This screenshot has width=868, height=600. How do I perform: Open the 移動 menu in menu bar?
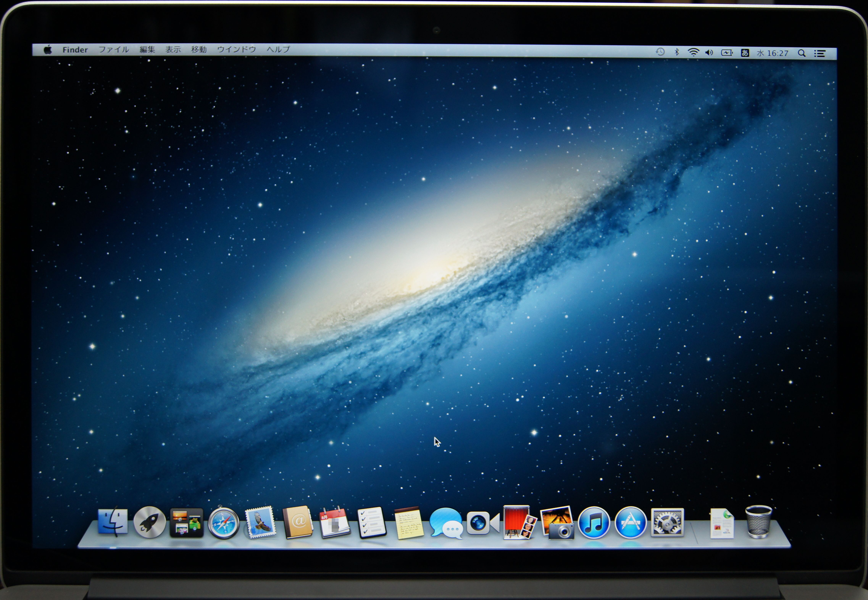click(x=198, y=50)
